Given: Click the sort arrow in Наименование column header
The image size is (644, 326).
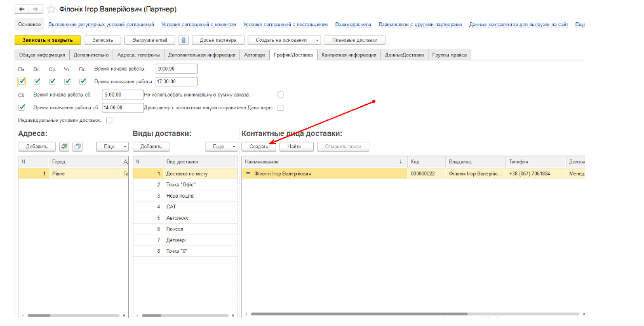Looking at the screenshot, I should pyautogui.click(x=400, y=162).
